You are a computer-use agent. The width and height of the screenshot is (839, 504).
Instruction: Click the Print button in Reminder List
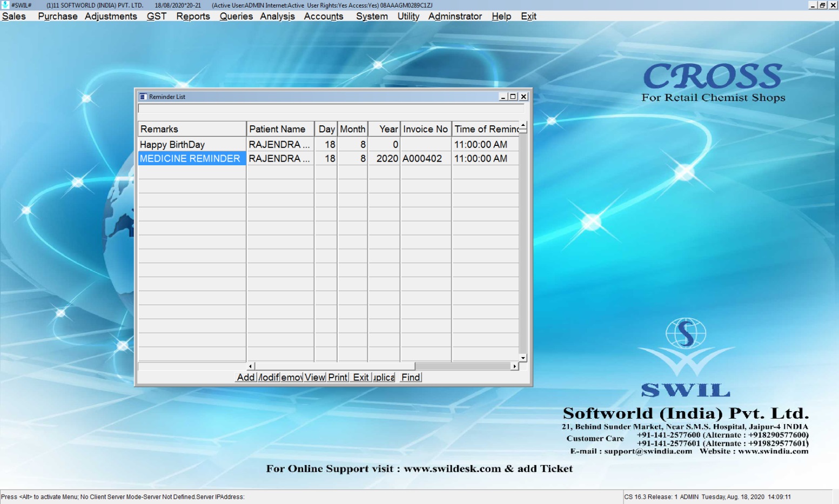(338, 377)
